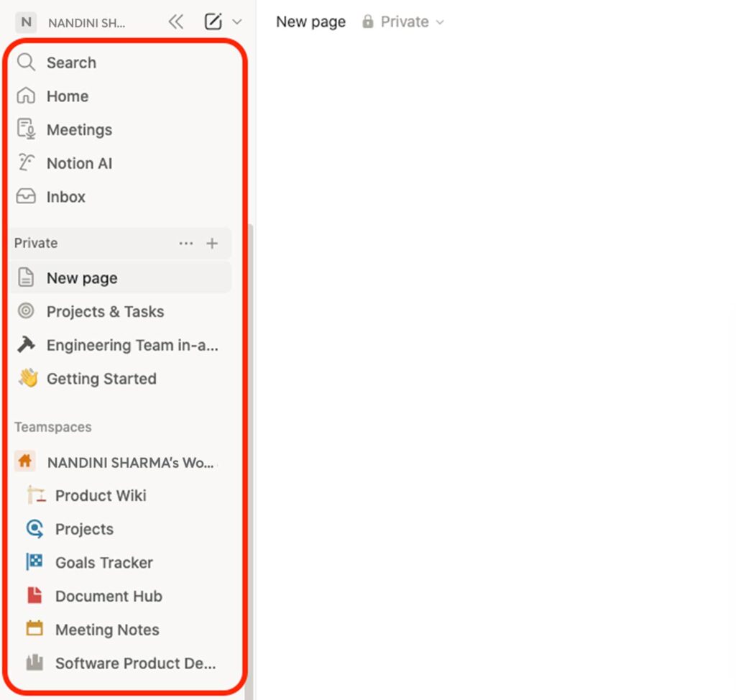Select Meeting Notes under Teamspaces

(x=106, y=630)
